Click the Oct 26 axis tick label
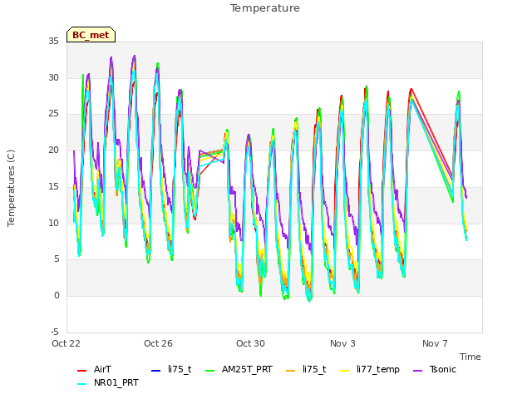This screenshot has width=532, height=399. (x=158, y=343)
